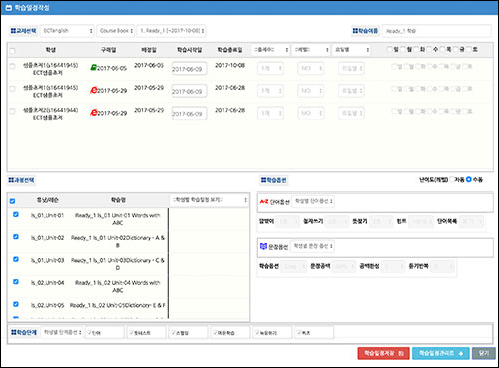Click the 학습시작일 column header

tap(189, 50)
